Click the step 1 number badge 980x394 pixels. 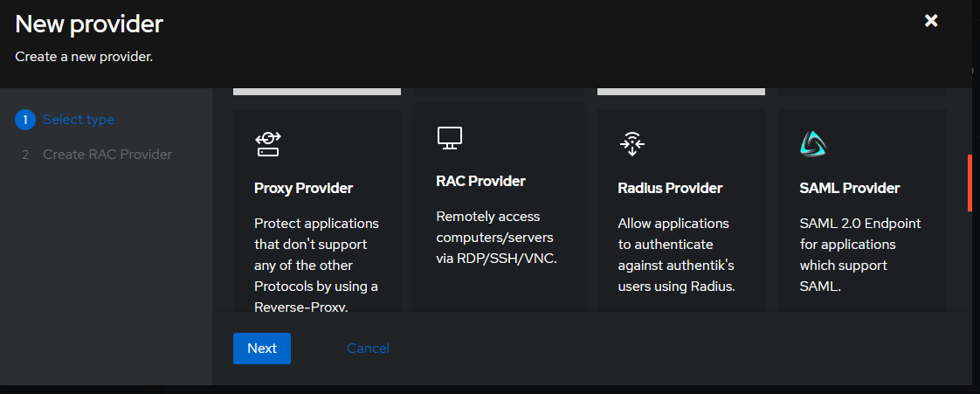click(25, 120)
